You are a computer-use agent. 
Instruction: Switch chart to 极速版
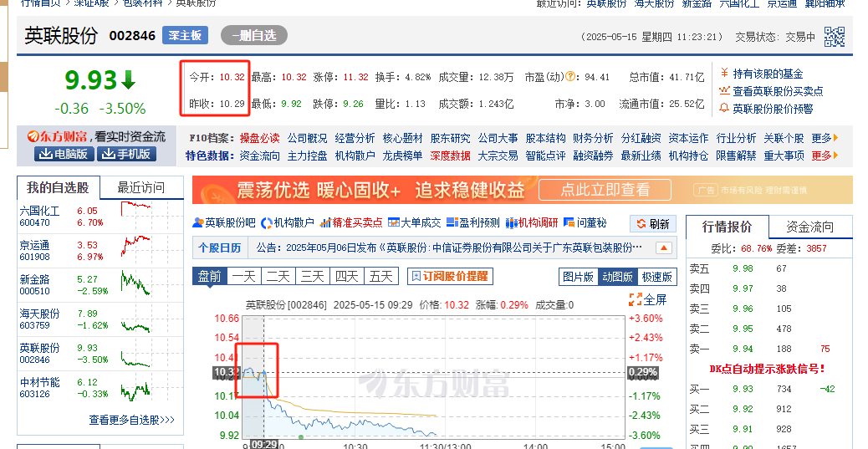coord(656,277)
